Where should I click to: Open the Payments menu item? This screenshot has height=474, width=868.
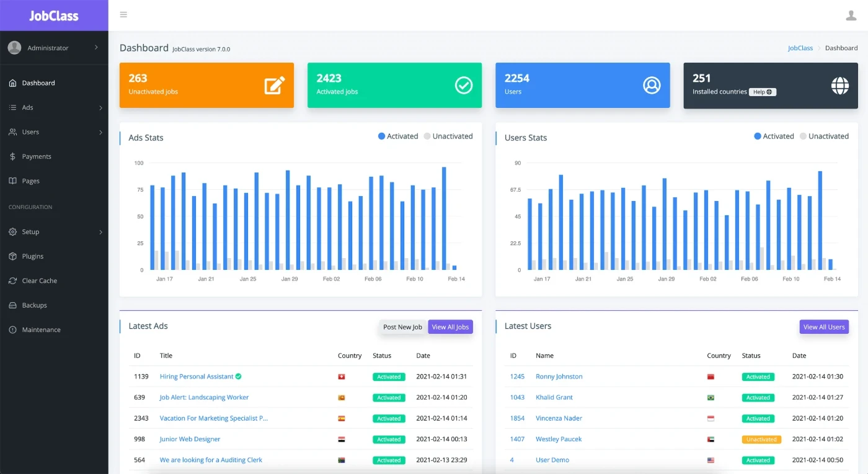pos(37,157)
